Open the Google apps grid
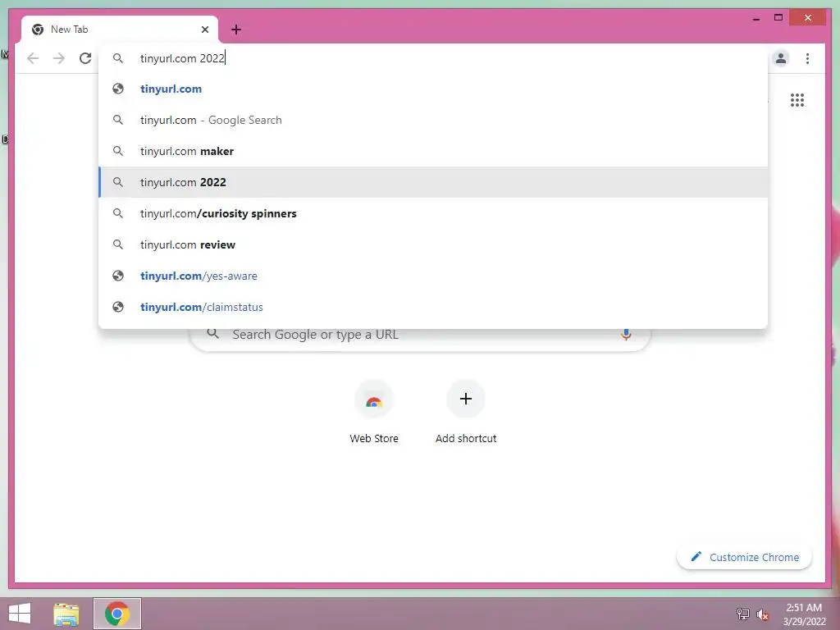This screenshot has width=840, height=630. pos(797,100)
